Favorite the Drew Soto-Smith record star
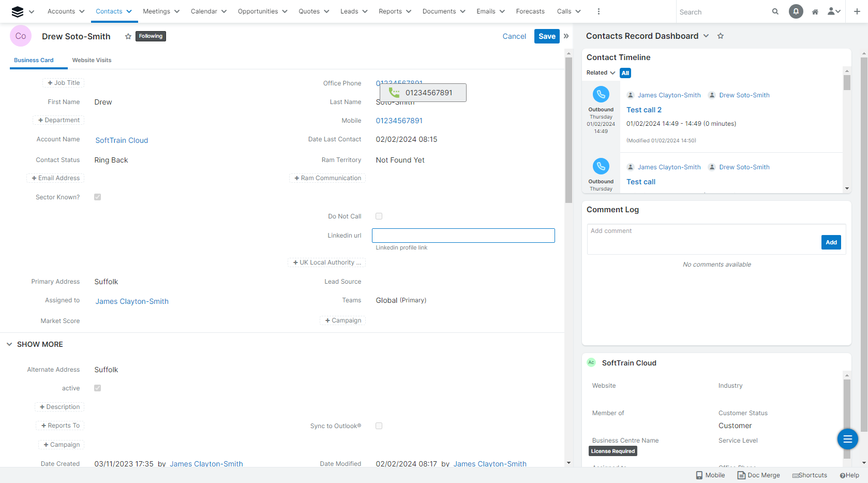868x483 pixels. 128,36
